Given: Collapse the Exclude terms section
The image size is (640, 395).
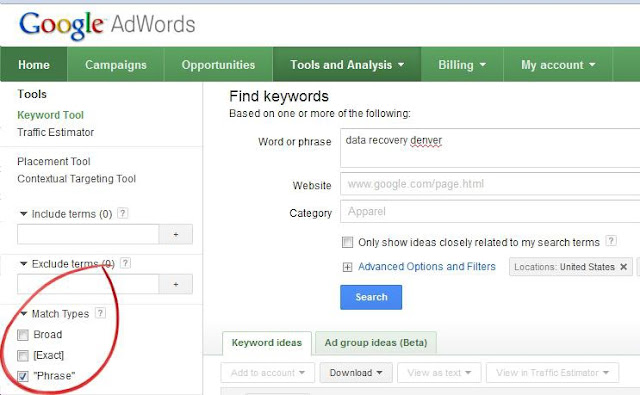Looking at the screenshot, I should point(24,264).
